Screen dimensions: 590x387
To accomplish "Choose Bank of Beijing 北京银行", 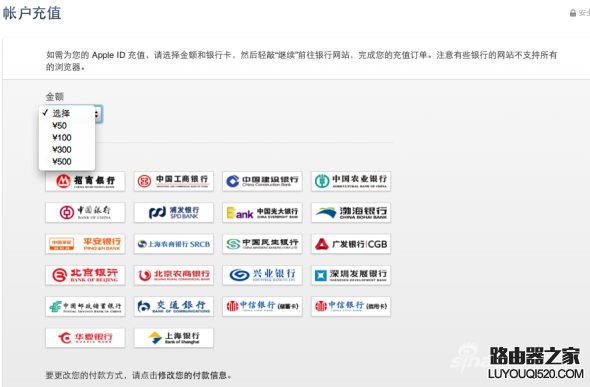I will (x=85, y=275).
